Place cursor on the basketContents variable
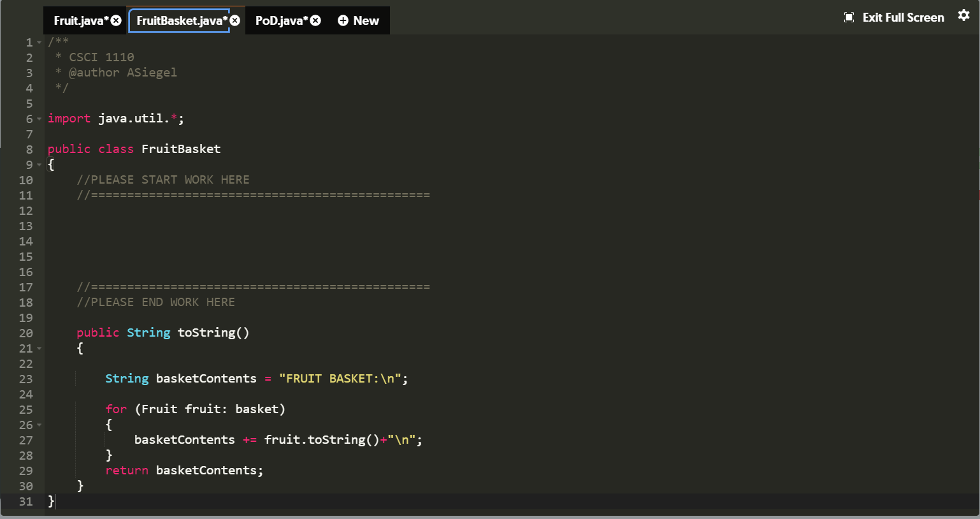 (x=205, y=378)
